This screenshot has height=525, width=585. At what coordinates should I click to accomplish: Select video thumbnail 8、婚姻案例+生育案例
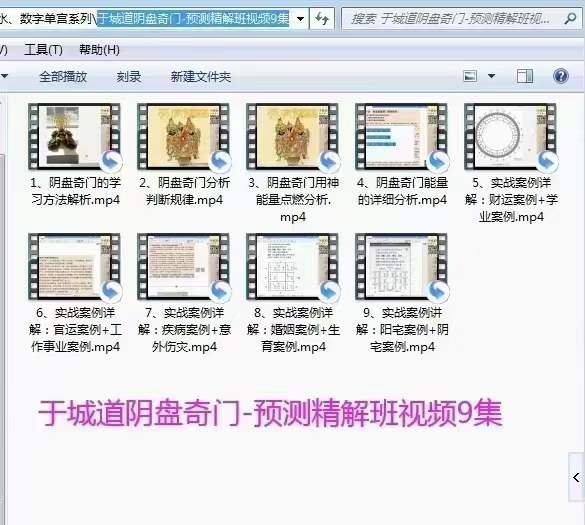point(292,266)
